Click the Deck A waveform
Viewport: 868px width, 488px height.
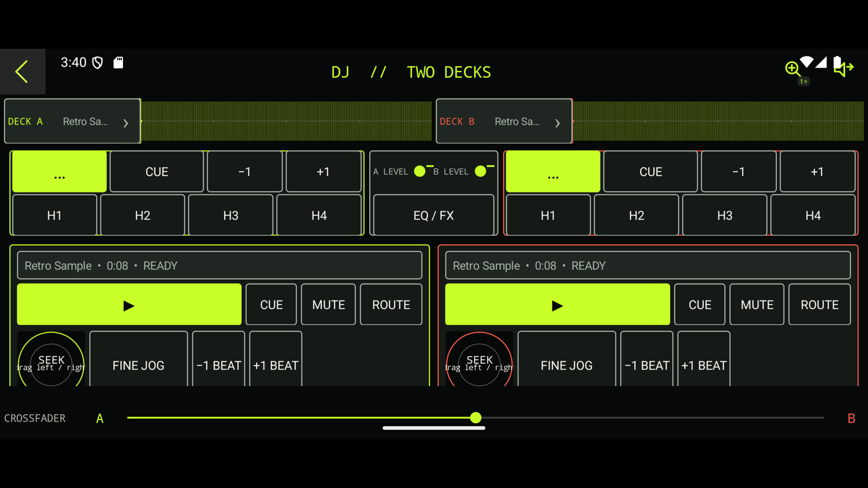tap(286, 121)
